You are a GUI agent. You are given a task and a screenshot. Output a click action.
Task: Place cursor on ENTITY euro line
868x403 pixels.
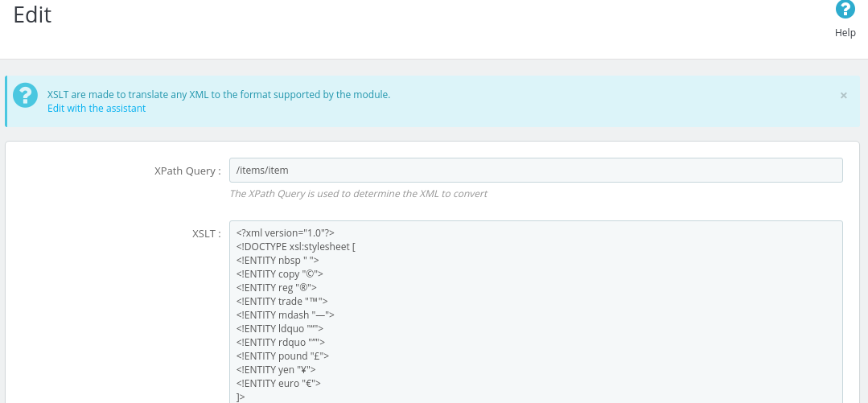[278, 383]
